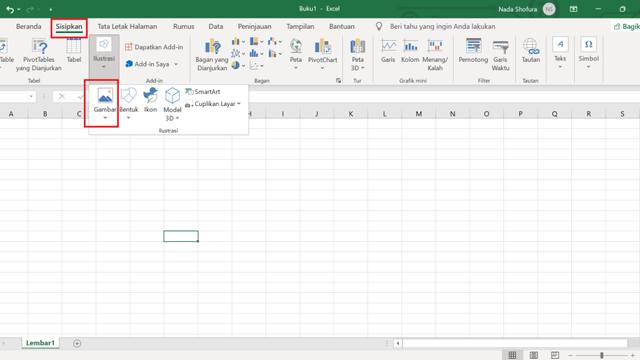
Task: Insert a waterfall or stock chart
Action: [x=275, y=42]
